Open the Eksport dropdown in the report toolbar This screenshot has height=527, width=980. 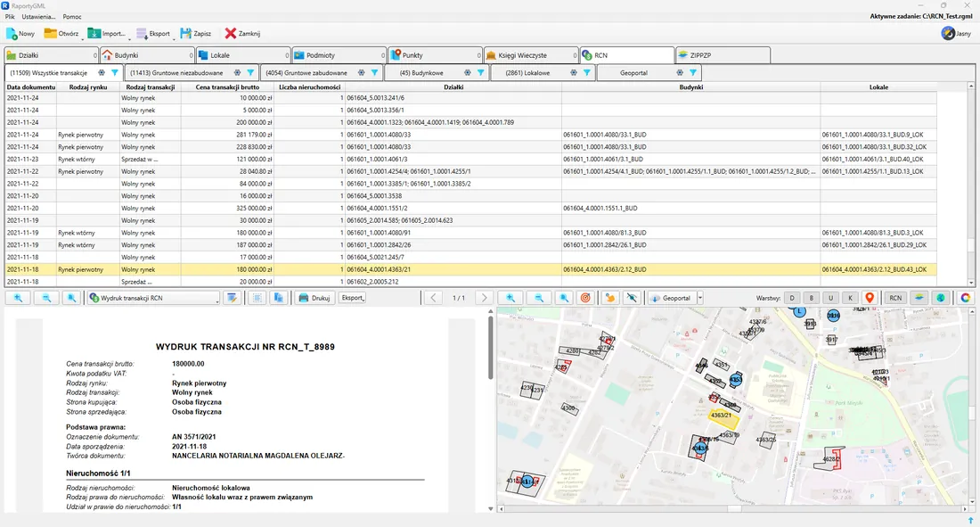[x=353, y=298]
